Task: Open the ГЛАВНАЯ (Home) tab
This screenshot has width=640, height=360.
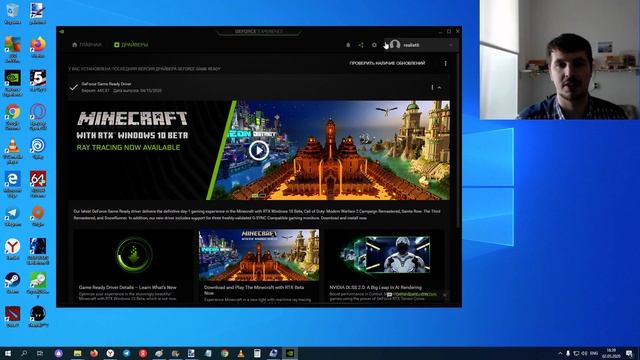Action: pos(87,45)
